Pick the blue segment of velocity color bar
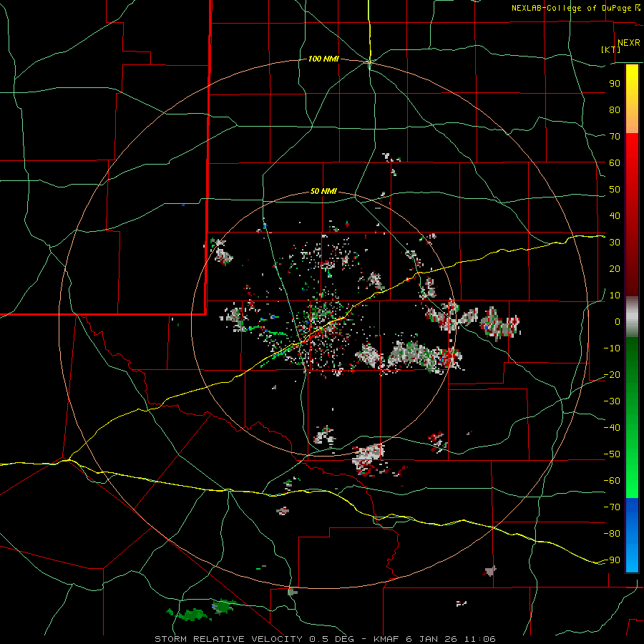 [x=632, y=535]
